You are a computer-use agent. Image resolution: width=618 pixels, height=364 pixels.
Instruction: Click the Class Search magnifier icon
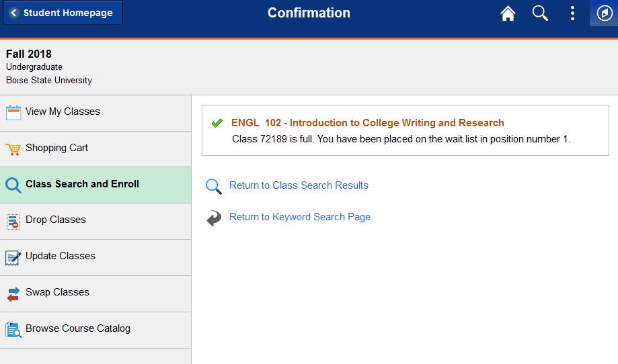click(x=13, y=185)
